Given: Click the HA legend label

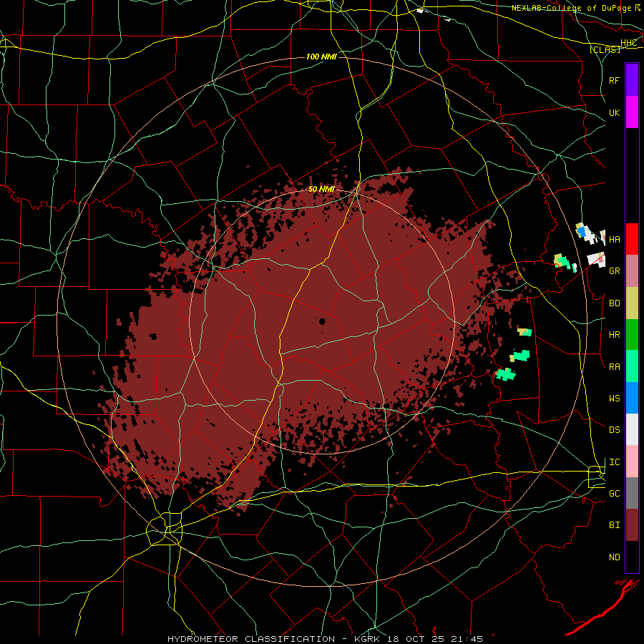Looking at the screenshot, I should tap(614, 239).
